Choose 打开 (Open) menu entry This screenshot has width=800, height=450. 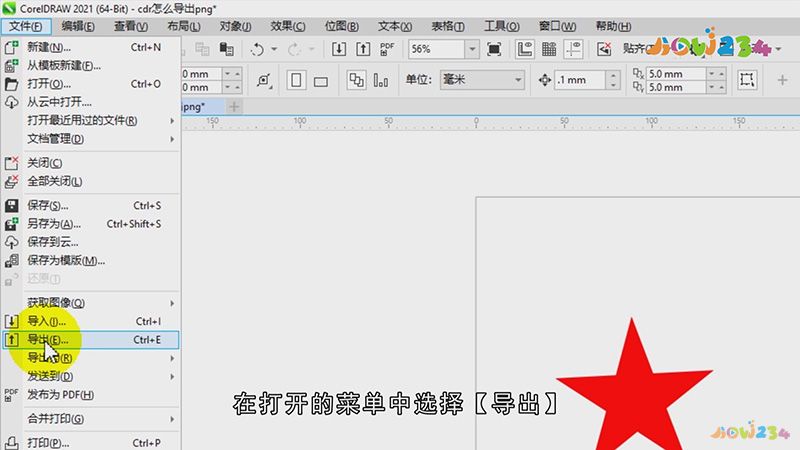point(91,84)
